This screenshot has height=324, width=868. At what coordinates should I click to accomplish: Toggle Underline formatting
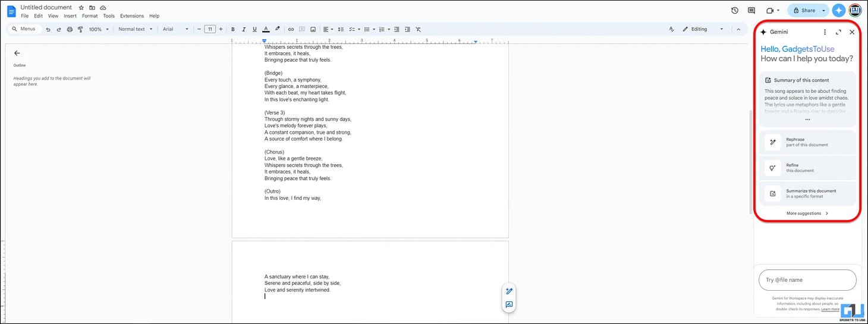click(254, 29)
